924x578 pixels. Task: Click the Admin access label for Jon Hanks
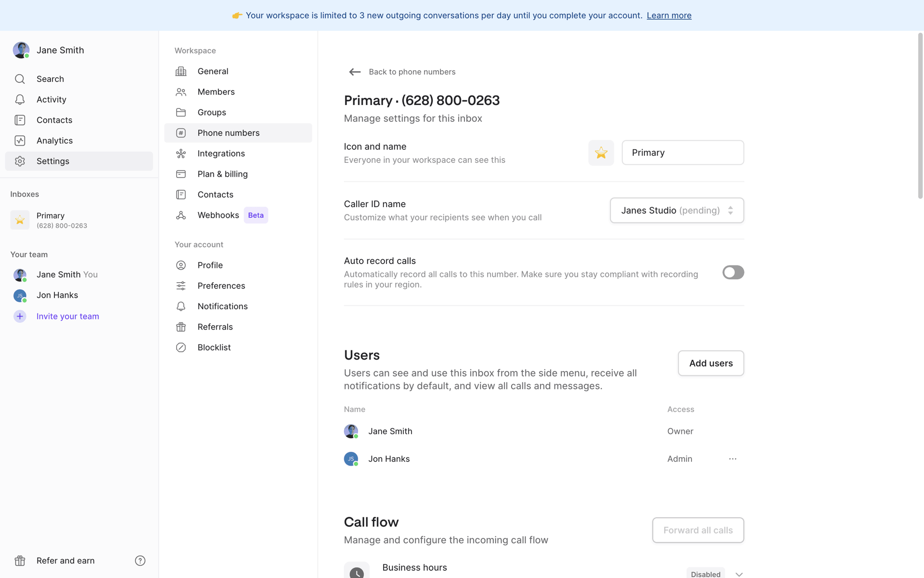click(x=680, y=459)
